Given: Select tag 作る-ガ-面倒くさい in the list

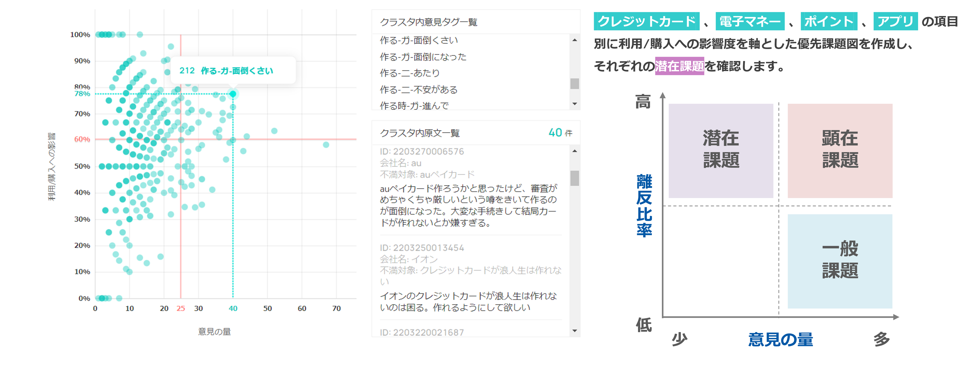Looking at the screenshot, I should [x=418, y=40].
